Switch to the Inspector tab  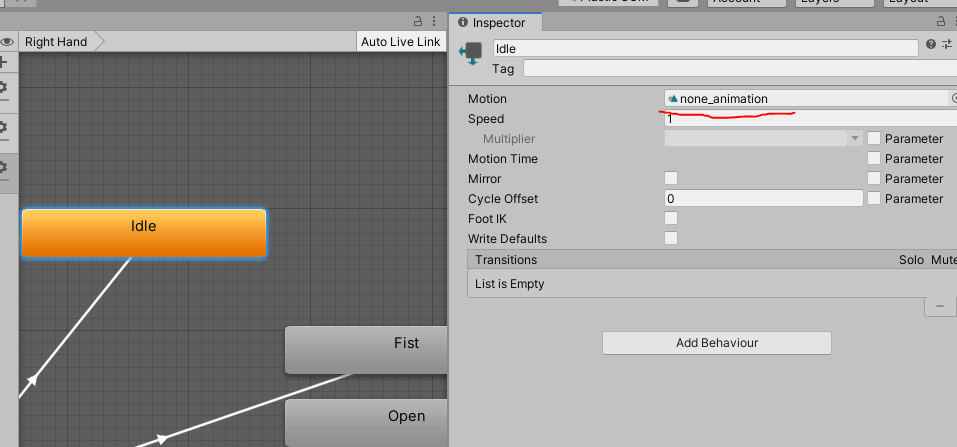pyautogui.click(x=496, y=23)
